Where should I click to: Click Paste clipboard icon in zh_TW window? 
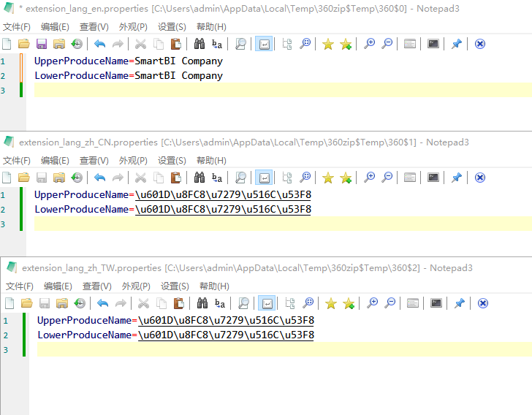178,303
